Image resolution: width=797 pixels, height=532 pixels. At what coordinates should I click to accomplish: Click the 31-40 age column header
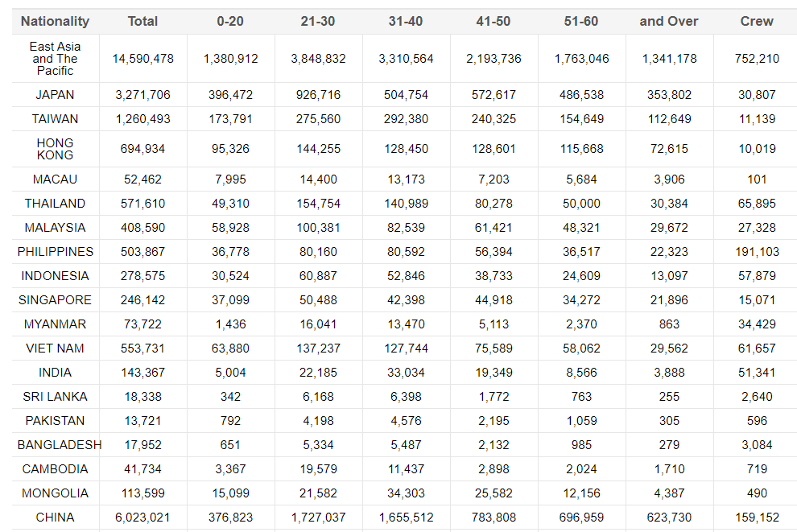click(406, 21)
